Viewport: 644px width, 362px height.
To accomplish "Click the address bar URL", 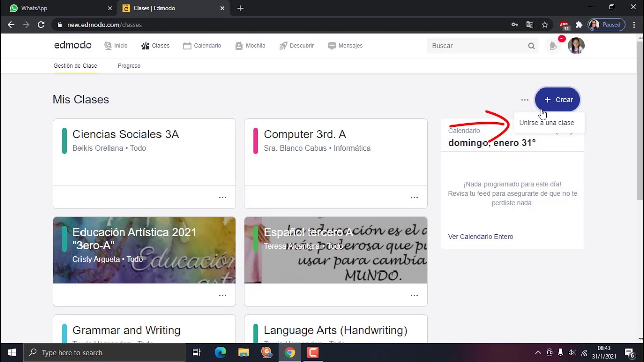I will tap(105, 25).
